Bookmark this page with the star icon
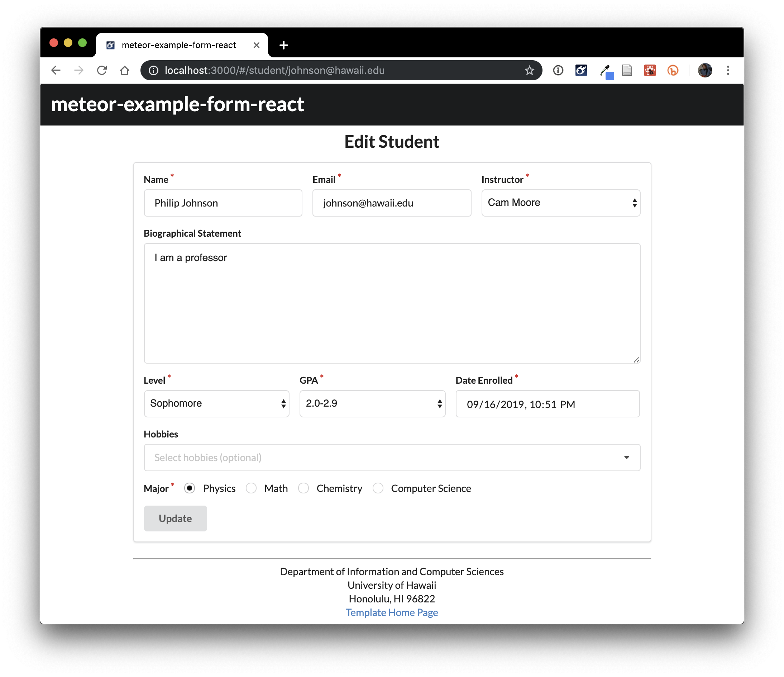The width and height of the screenshot is (784, 677). [529, 70]
